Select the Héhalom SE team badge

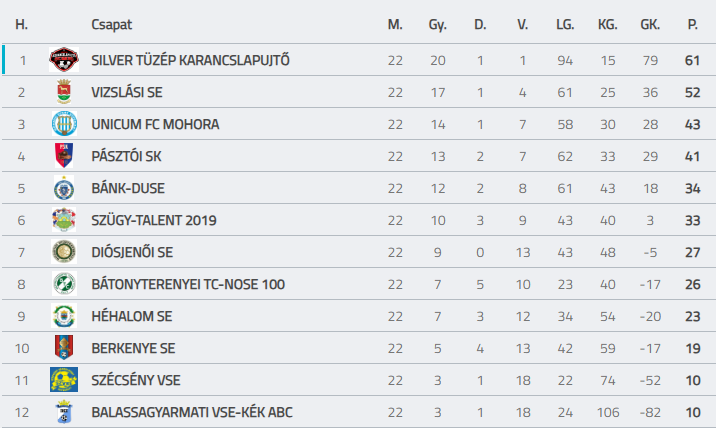pos(64,316)
